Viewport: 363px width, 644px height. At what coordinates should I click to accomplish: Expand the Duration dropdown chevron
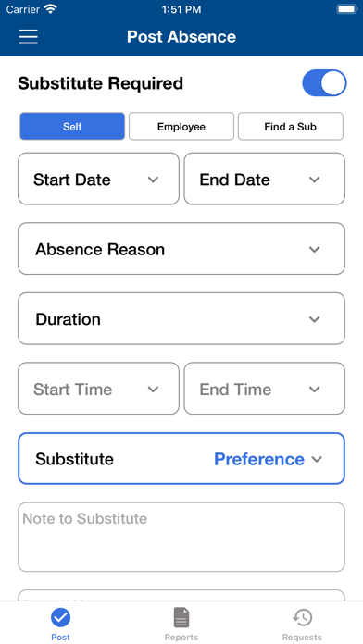click(x=315, y=319)
